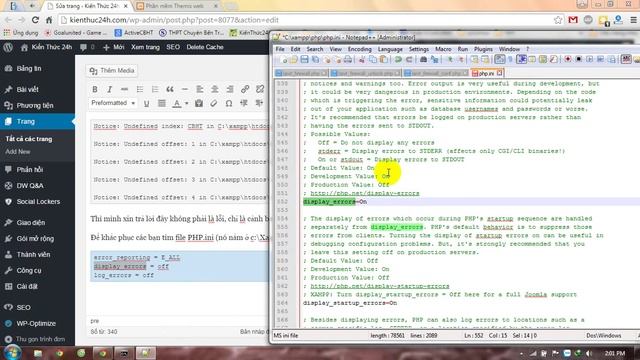Viewport: 640px width, 360px height.
Task: Open WP-Optimize in WordPress sidebar
Action: click(x=36, y=324)
